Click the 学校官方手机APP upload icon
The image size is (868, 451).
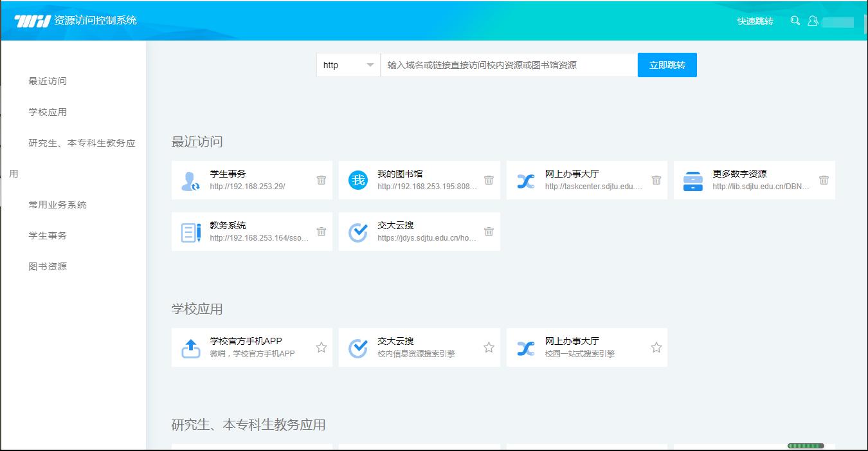[191, 348]
